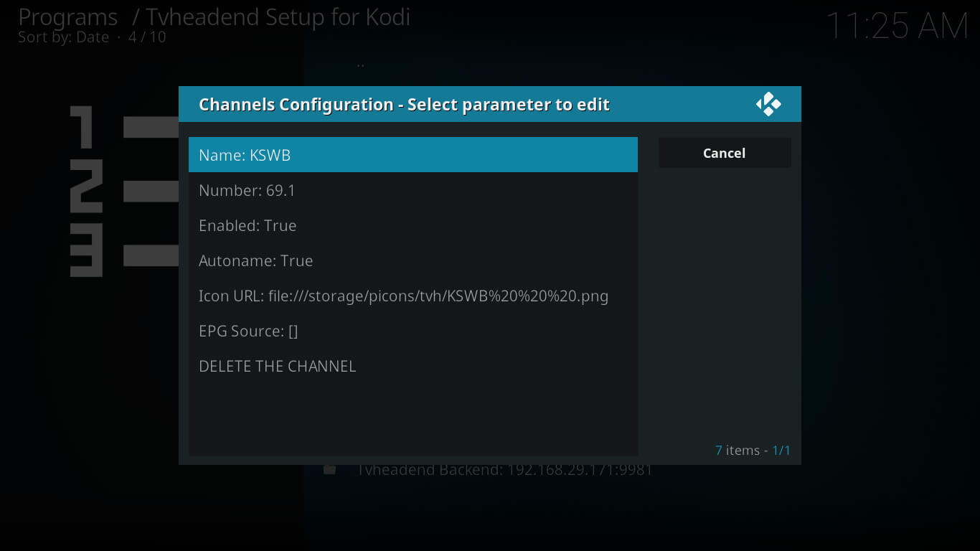Select the Tvheadend Backend address entry

[x=504, y=471]
